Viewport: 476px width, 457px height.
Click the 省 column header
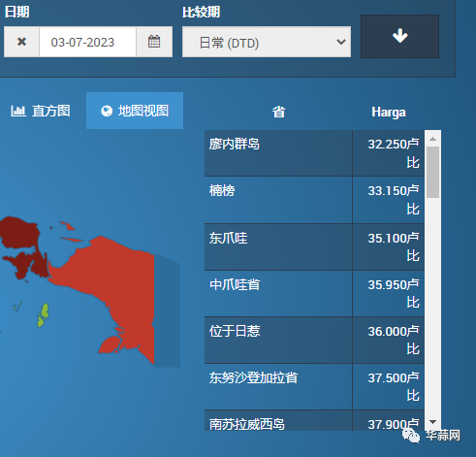(x=278, y=113)
